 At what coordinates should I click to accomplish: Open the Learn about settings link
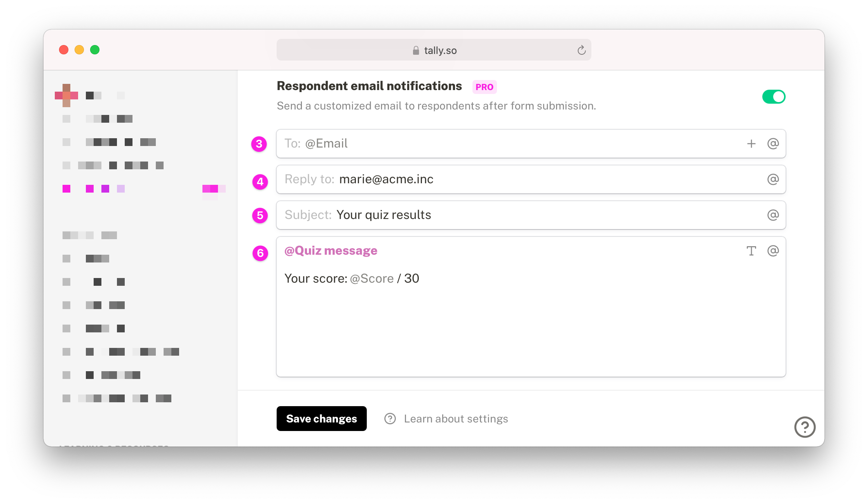(x=456, y=419)
